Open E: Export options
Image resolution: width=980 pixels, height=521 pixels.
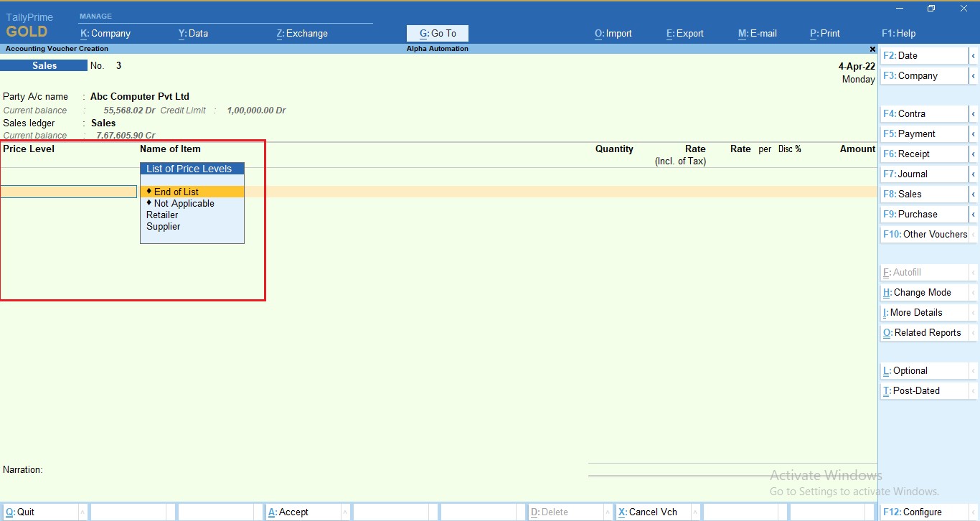(684, 33)
